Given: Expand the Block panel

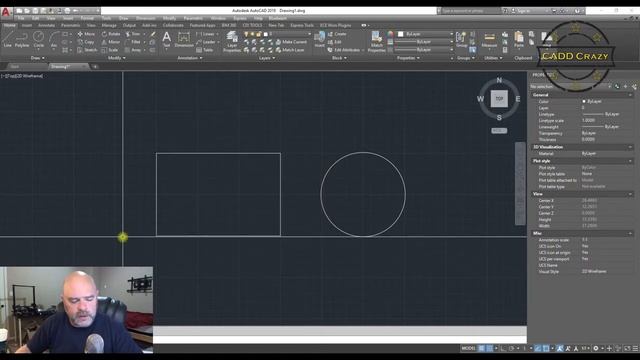Looking at the screenshot, I should (x=339, y=58).
